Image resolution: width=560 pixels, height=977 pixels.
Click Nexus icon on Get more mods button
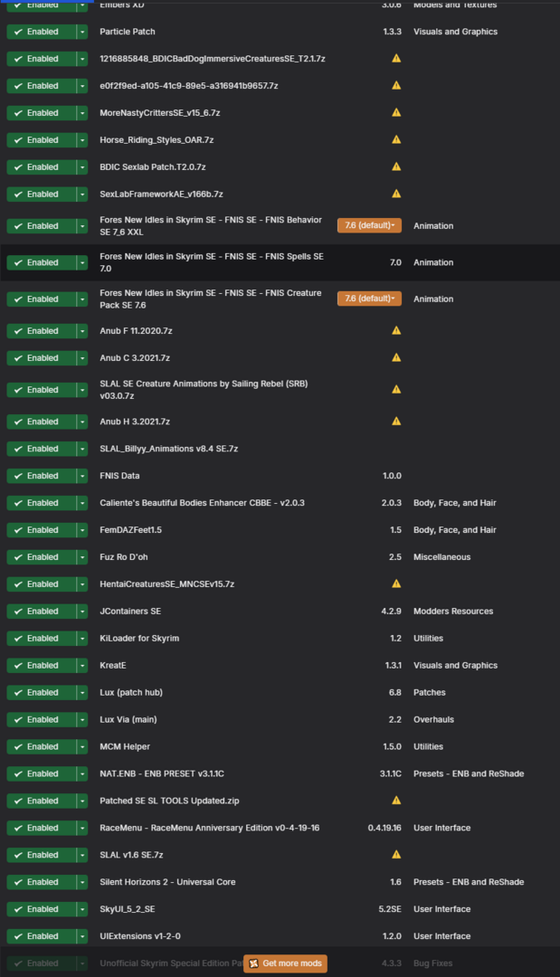pyautogui.click(x=253, y=963)
